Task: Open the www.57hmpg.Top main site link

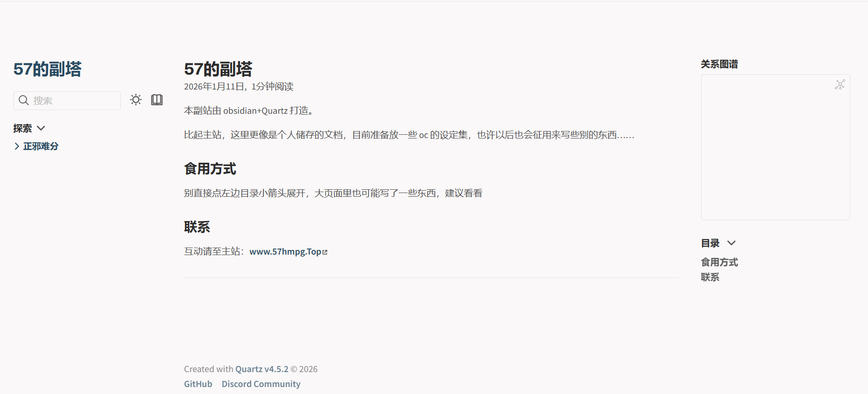Action: point(285,252)
